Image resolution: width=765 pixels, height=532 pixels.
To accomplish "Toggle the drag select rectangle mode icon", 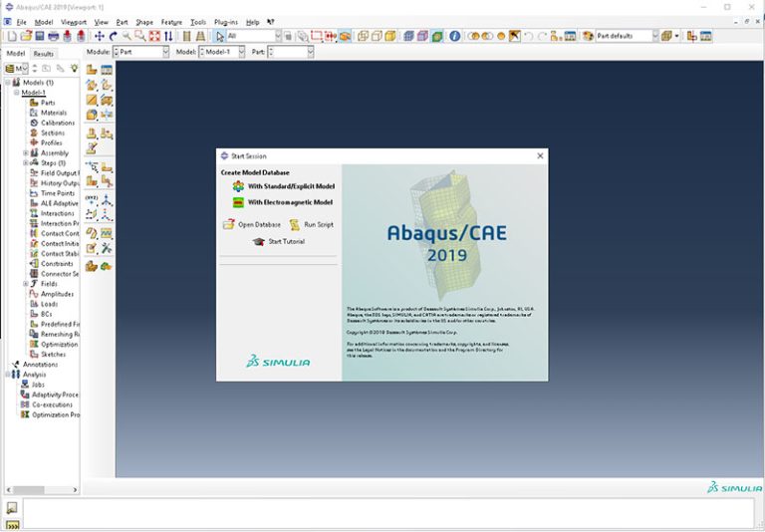I will (317, 36).
